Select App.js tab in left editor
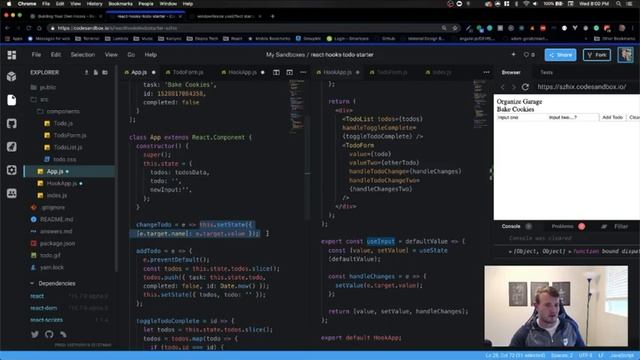Image resolution: width=640 pixels, height=360 pixels. (x=140, y=72)
